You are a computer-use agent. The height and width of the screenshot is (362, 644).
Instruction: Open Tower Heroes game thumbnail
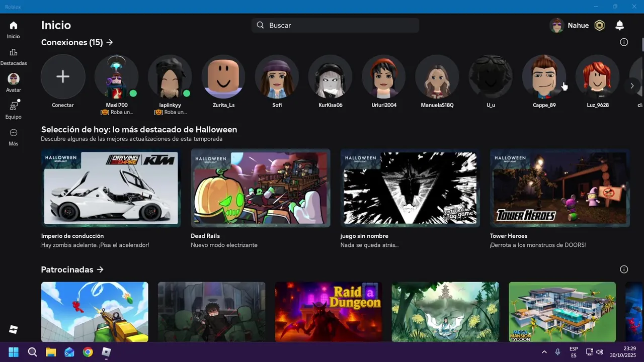559,188
